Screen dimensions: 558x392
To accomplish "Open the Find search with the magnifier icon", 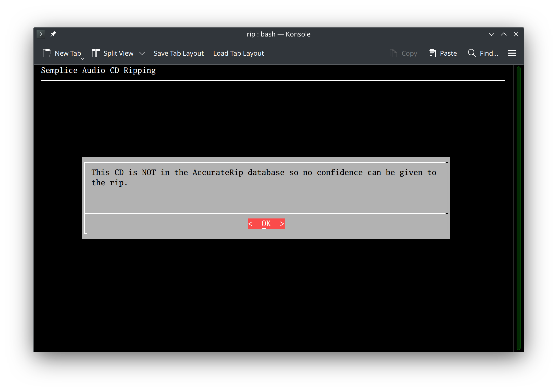I will click(472, 53).
